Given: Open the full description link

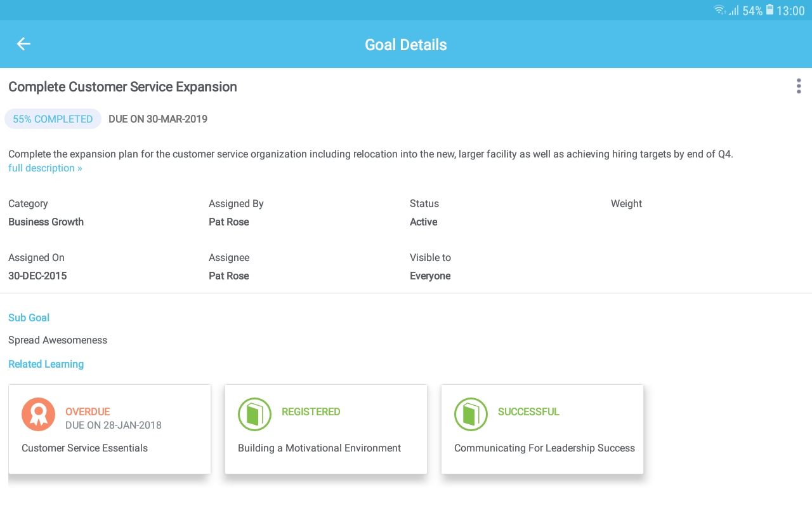Looking at the screenshot, I should point(45,168).
